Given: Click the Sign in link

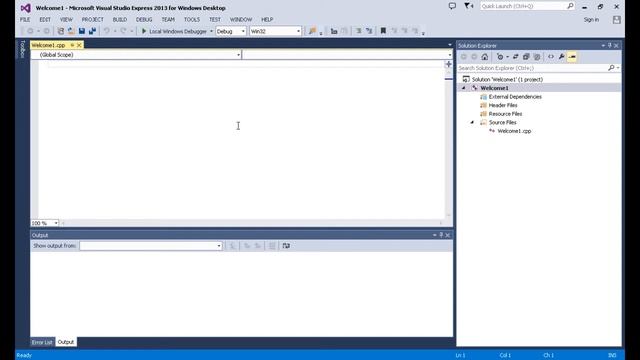Looking at the screenshot, I should 591,20.
